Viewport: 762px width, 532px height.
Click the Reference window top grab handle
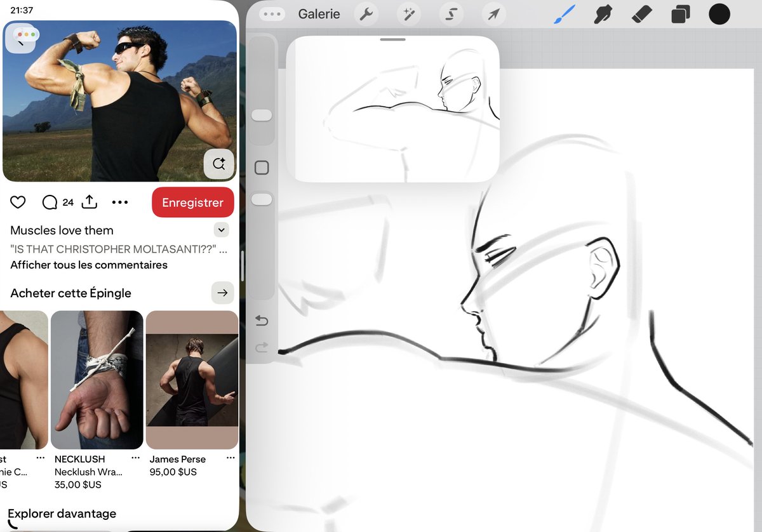coord(394,39)
